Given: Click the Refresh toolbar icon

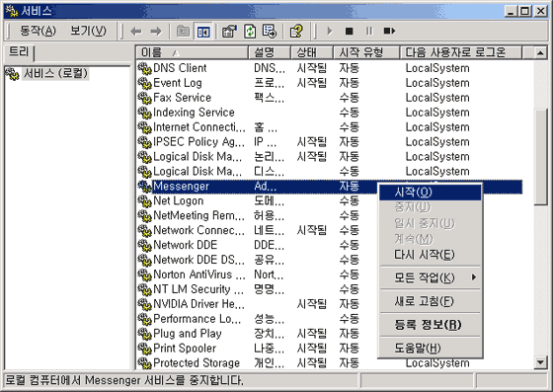Looking at the screenshot, I should point(250,32).
